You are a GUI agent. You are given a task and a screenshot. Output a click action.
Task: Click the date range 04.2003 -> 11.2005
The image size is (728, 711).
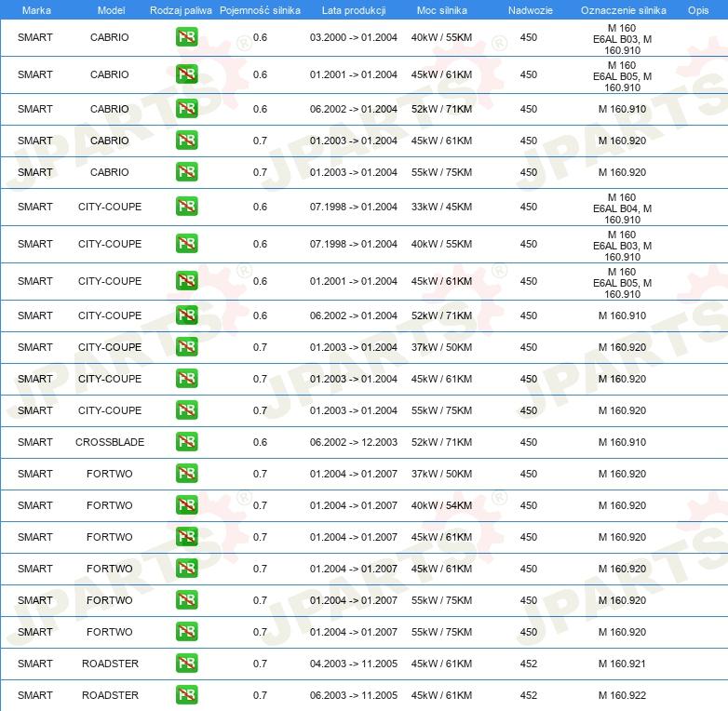click(x=354, y=664)
